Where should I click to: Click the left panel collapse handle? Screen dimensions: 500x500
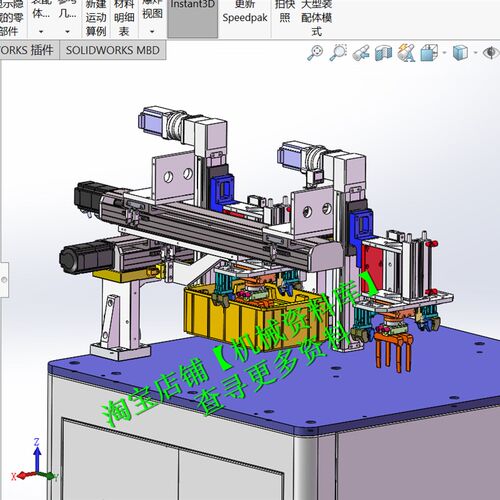tap(4, 280)
